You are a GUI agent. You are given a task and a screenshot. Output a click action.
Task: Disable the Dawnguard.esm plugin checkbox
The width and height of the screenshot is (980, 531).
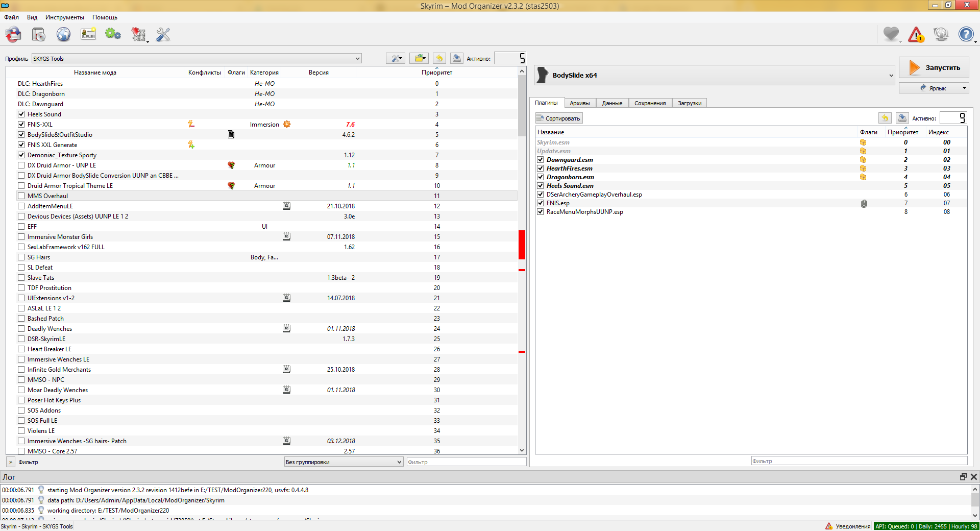pyautogui.click(x=540, y=160)
